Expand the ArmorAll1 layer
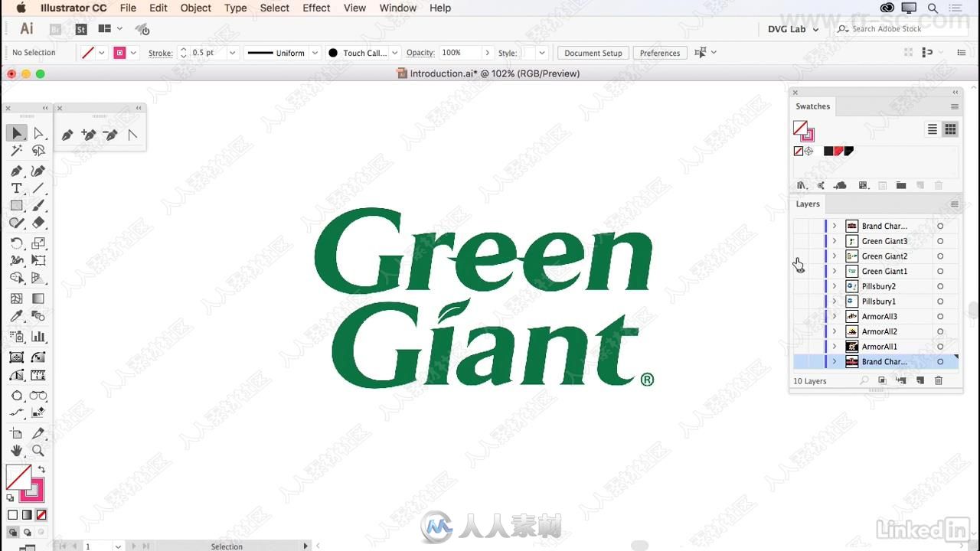 pos(835,347)
